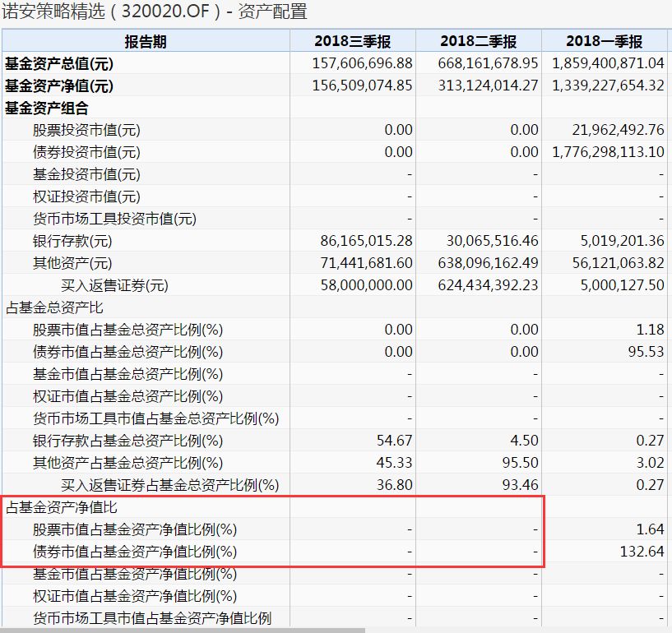Select the 债券投资市值(元) row label
Viewport: 672px width, 633px height.
[x=86, y=152]
